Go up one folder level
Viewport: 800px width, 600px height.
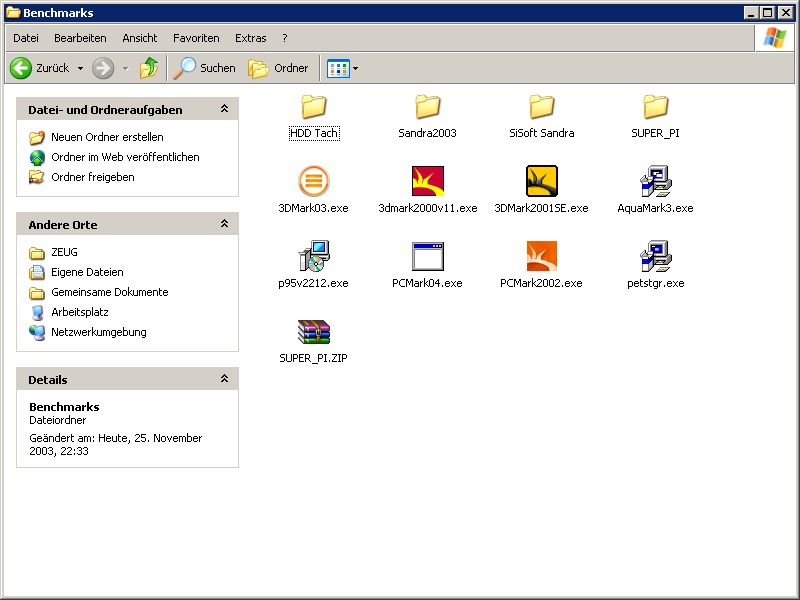click(148, 68)
